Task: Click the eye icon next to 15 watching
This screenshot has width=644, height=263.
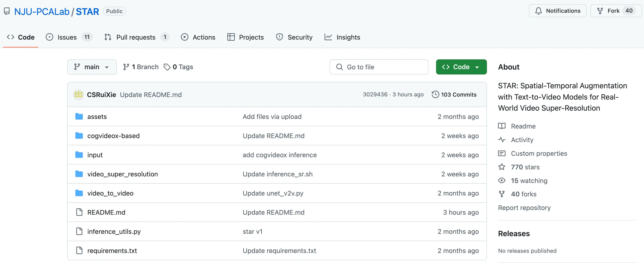Action: tap(501, 180)
